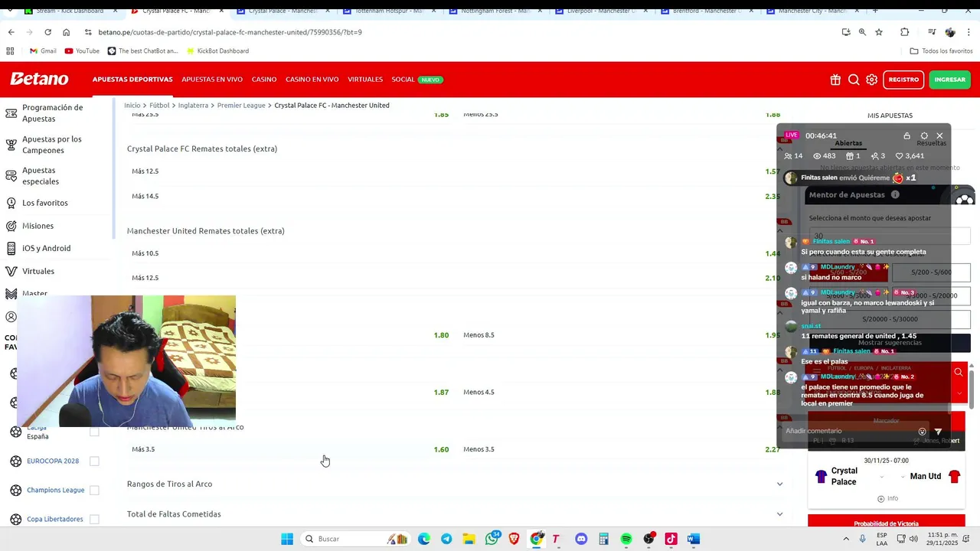Image resolution: width=980 pixels, height=551 pixels.
Task: Open WhatsApp from taskbar
Action: coord(492,539)
